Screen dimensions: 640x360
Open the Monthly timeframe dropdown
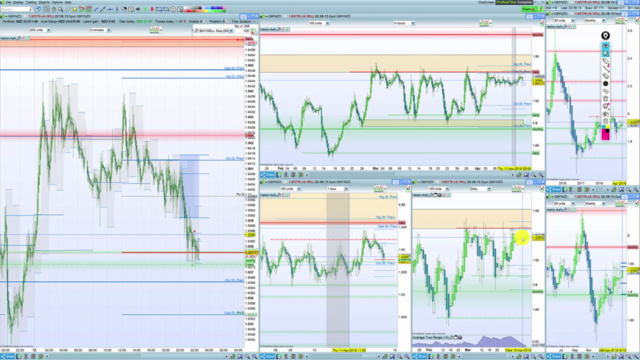click(594, 20)
